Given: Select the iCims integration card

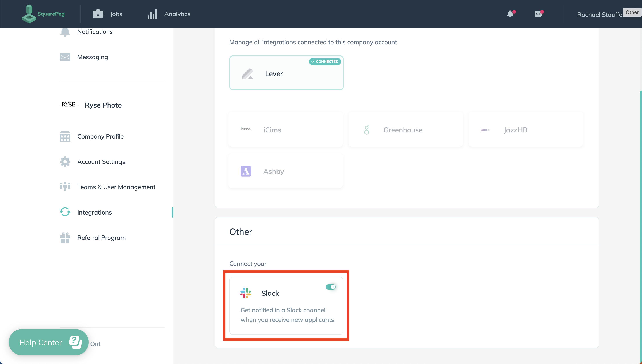Looking at the screenshot, I should coord(286,129).
